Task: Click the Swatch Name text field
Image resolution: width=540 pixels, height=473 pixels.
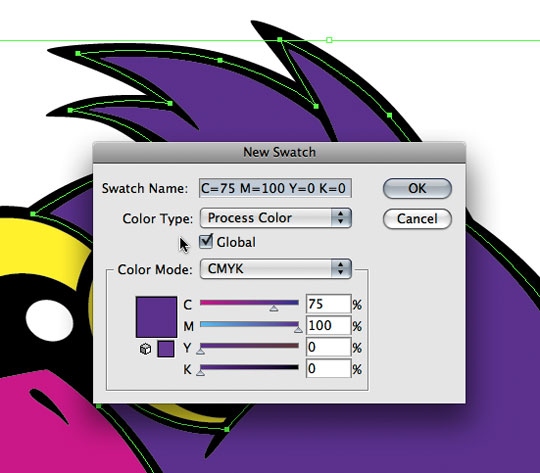Action: click(275, 188)
